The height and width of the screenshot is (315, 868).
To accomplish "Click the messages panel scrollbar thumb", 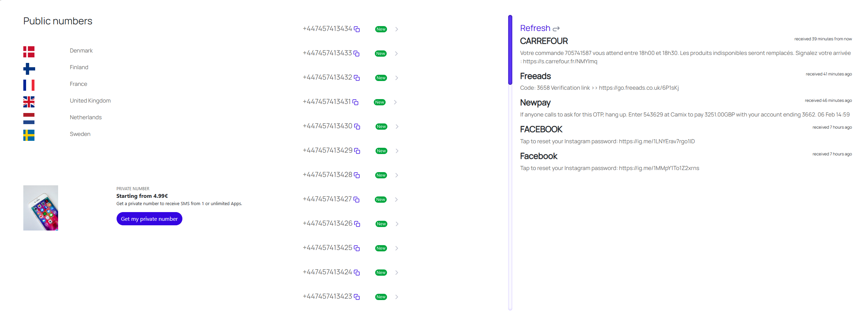I will [x=510, y=50].
